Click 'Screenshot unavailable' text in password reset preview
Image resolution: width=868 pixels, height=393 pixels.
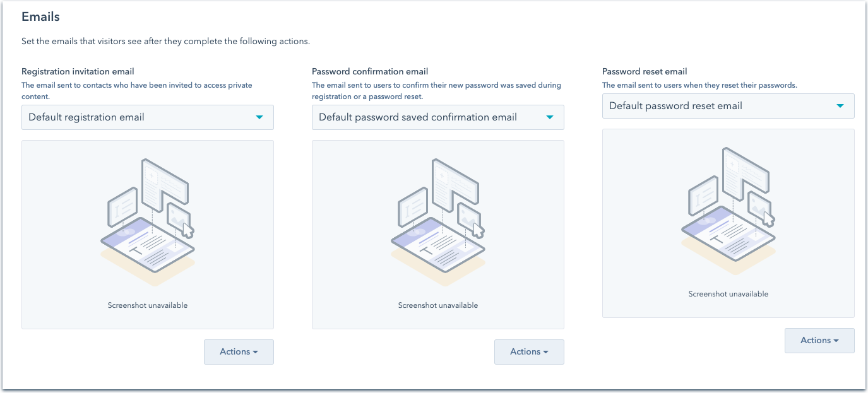pos(728,294)
